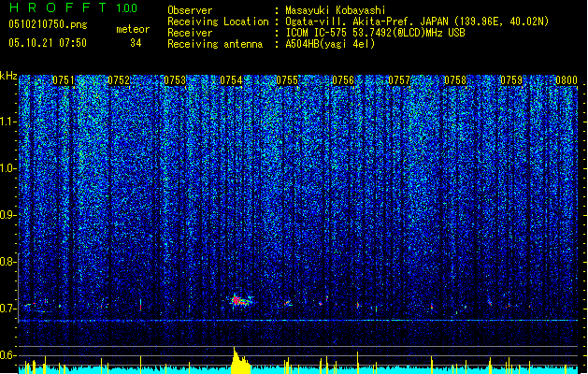Click the 0.9 kHz axis label
The width and height of the screenshot is (588, 374).
8,215
